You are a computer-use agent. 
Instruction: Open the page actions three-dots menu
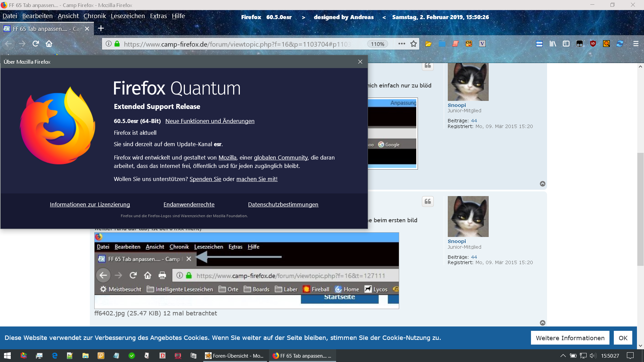pos(401,44)
